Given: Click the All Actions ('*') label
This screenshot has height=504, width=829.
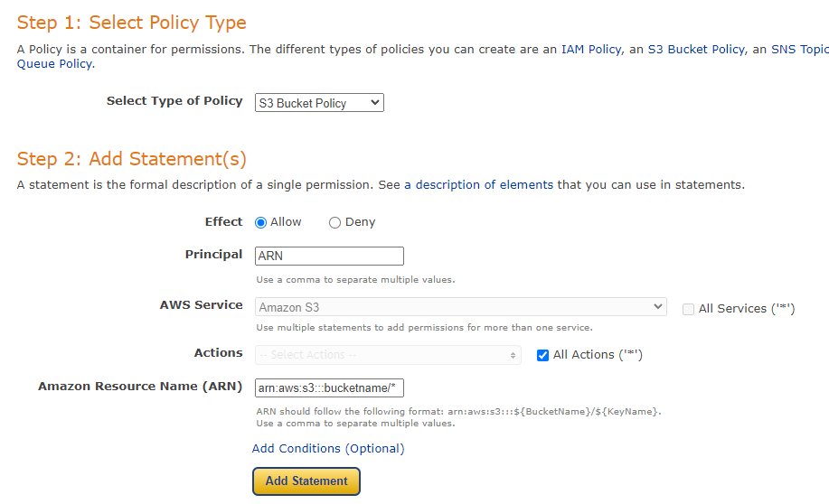Looking at the screenshot, I should 598,354.
